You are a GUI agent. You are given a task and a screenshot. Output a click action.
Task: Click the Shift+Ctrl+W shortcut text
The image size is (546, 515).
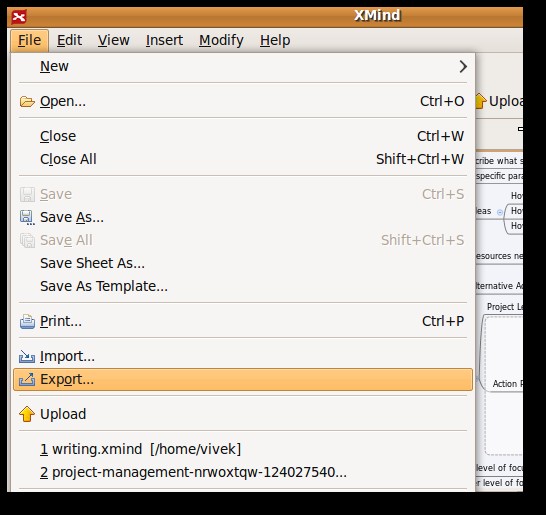420,159
